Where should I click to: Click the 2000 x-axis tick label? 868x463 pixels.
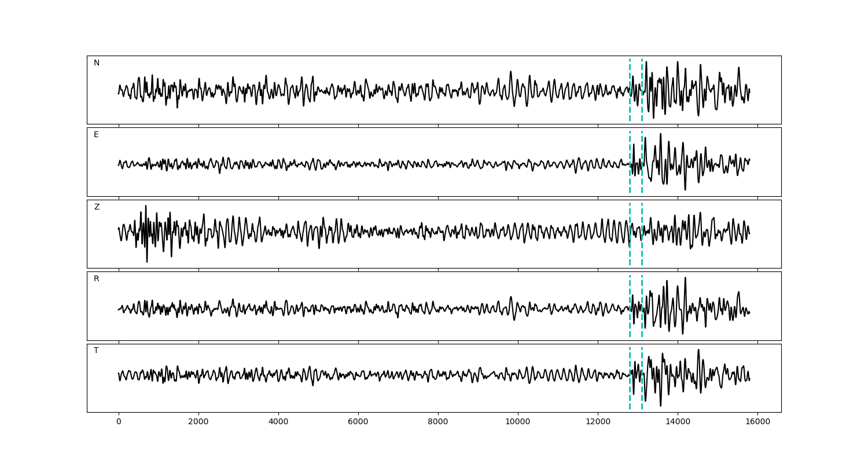click(198, 422)
